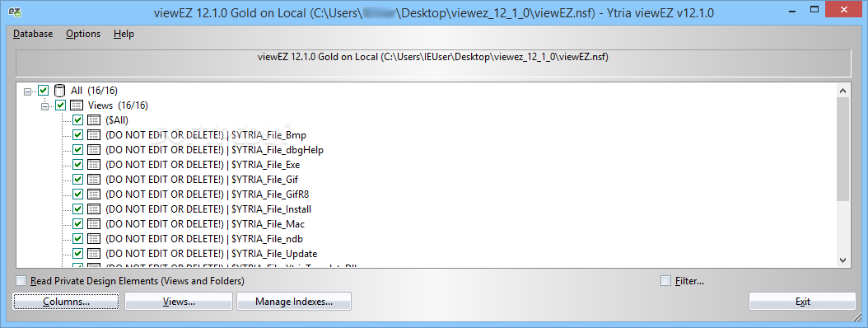Select the Views (16/16) label

118,105
